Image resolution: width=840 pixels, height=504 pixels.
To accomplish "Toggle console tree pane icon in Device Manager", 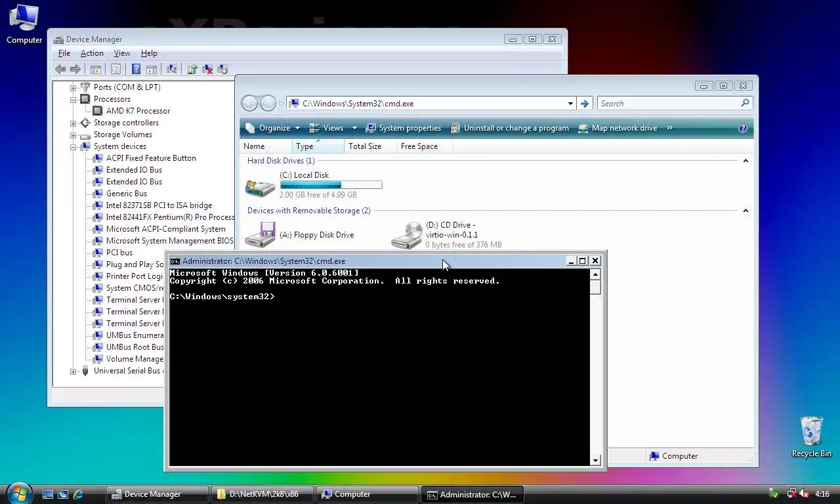I will [96, 69].
